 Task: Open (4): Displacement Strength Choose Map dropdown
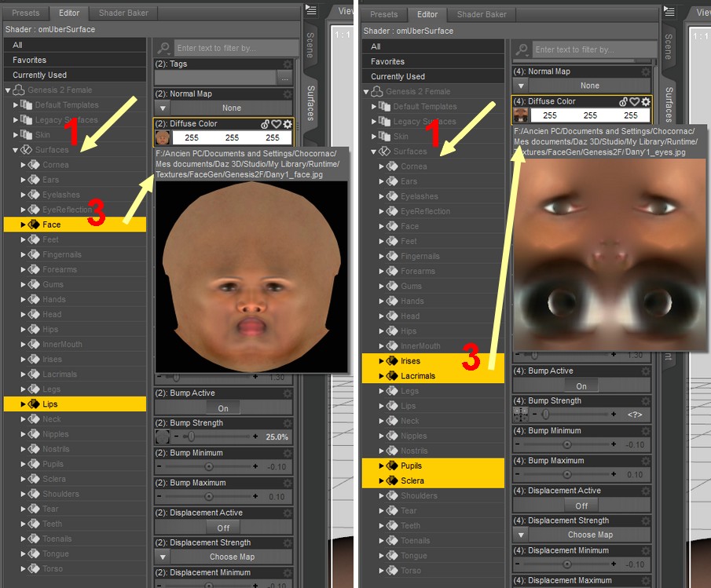(582, 535)
